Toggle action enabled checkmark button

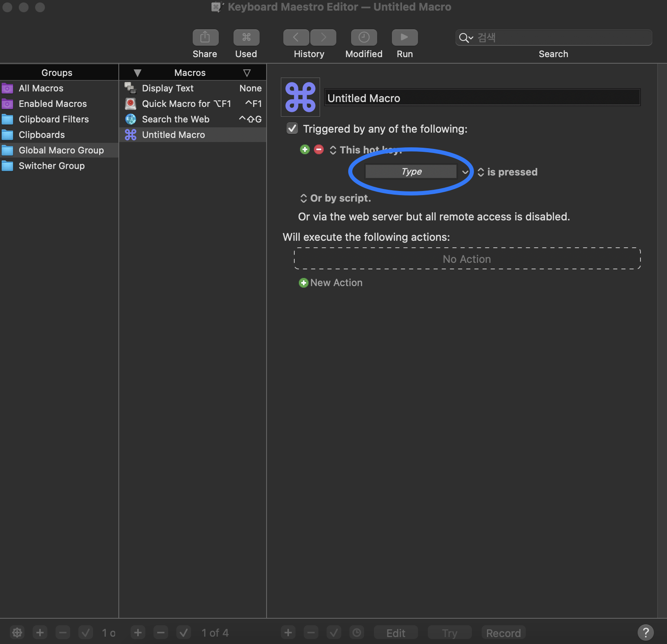[x=334, y=633]
